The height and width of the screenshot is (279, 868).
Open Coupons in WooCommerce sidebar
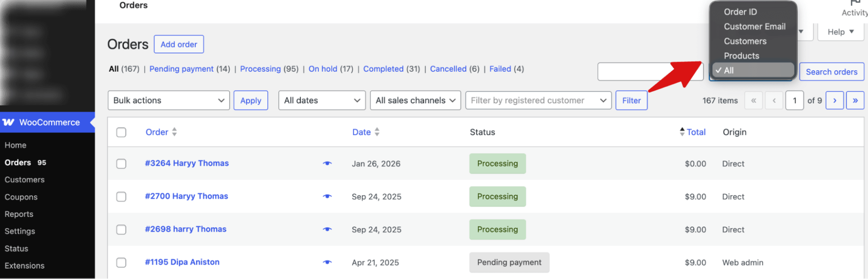(x=21, y=197)
